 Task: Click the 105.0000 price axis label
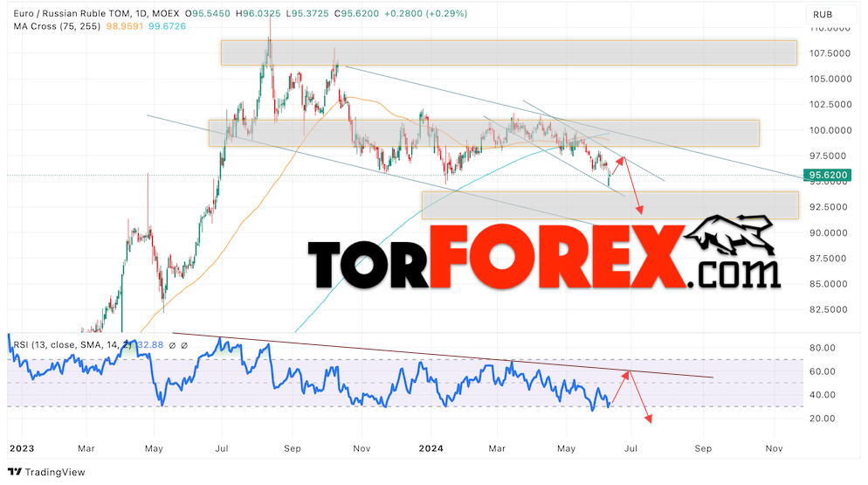pos(830,79)
